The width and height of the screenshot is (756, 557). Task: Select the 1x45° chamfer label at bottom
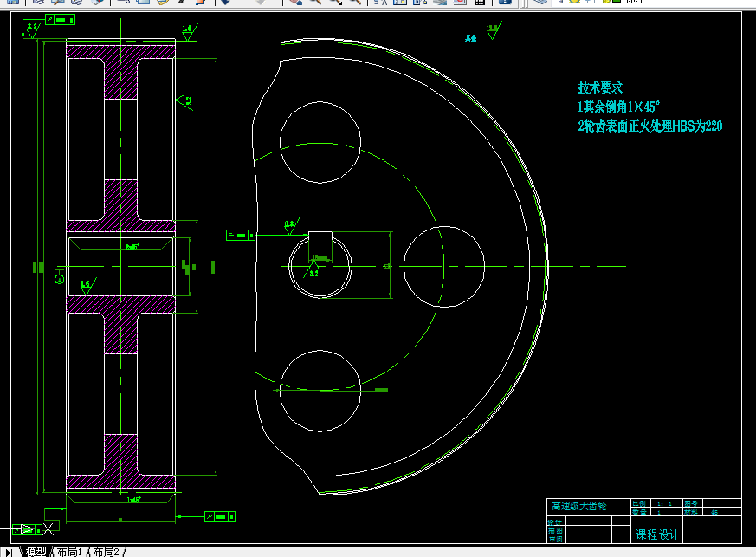pyautogui.click(x=133, y=500)
